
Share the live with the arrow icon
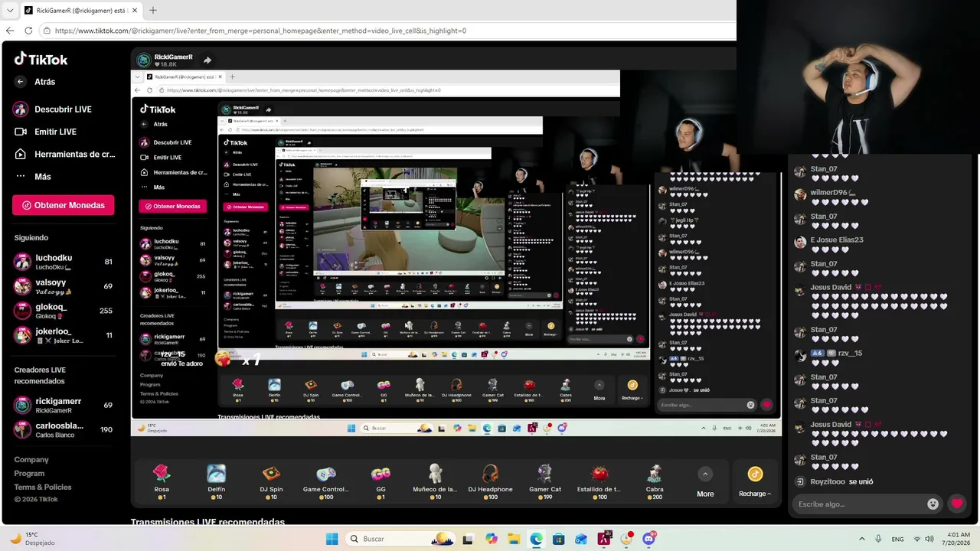[207, 60]
